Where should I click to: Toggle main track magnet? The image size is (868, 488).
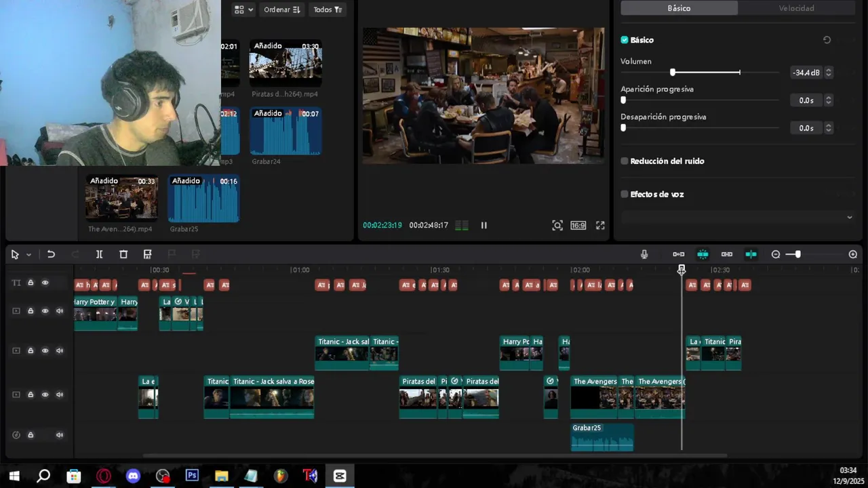click(x=679, y=255)
